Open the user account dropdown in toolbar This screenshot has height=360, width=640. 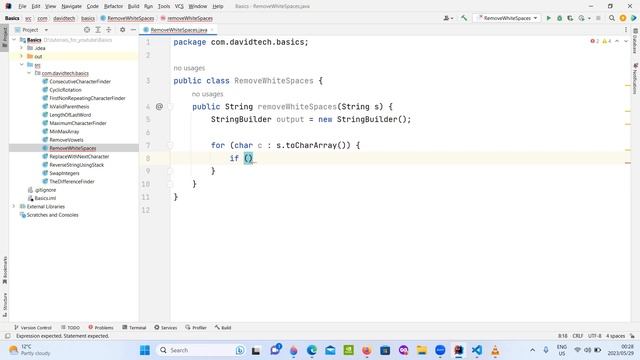[x=448, y=18]
